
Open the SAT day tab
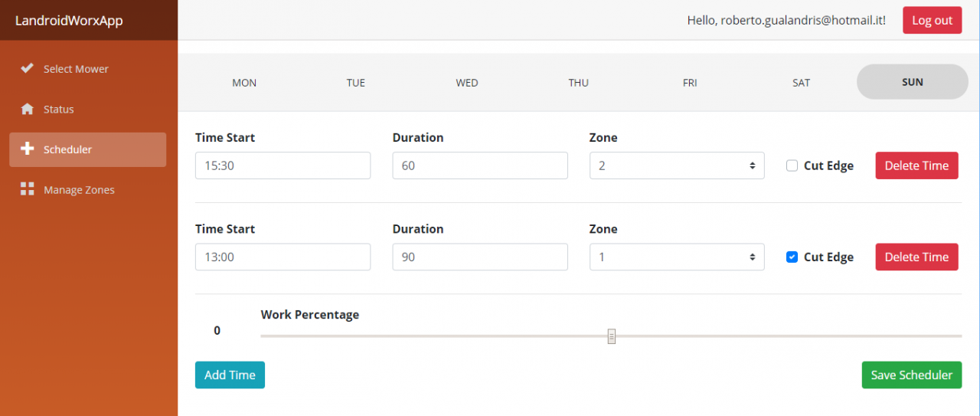click(x=801, y=83)
